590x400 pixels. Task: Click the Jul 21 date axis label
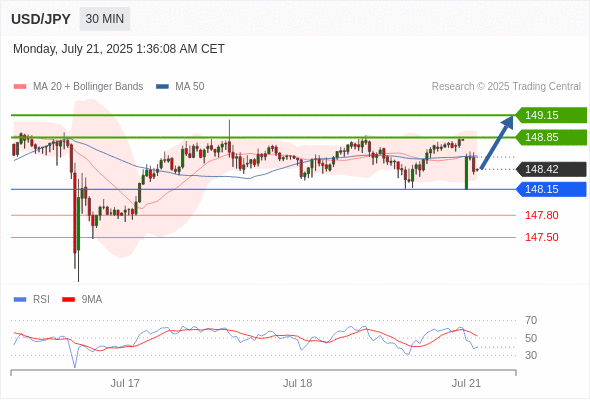[x=466, y=383]
